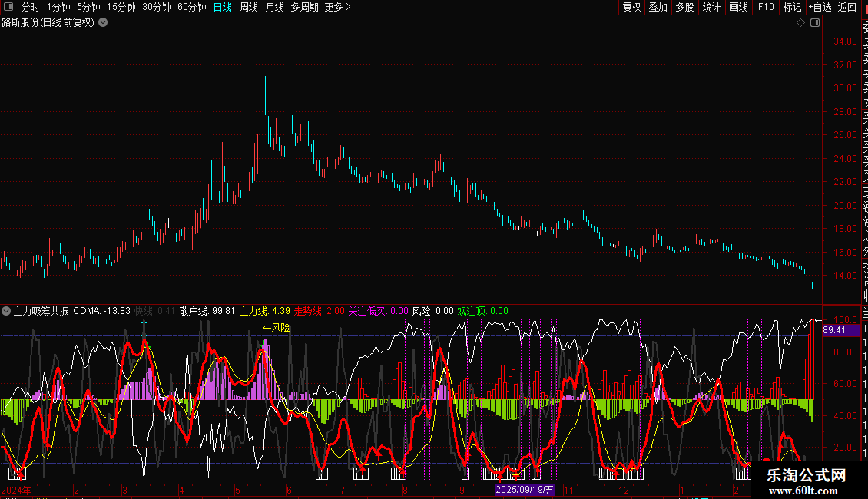Image resolution: width=868 pixels, height=499 pixels.
Task: Select the 60分钟 period tab
Action: (191, 7)
